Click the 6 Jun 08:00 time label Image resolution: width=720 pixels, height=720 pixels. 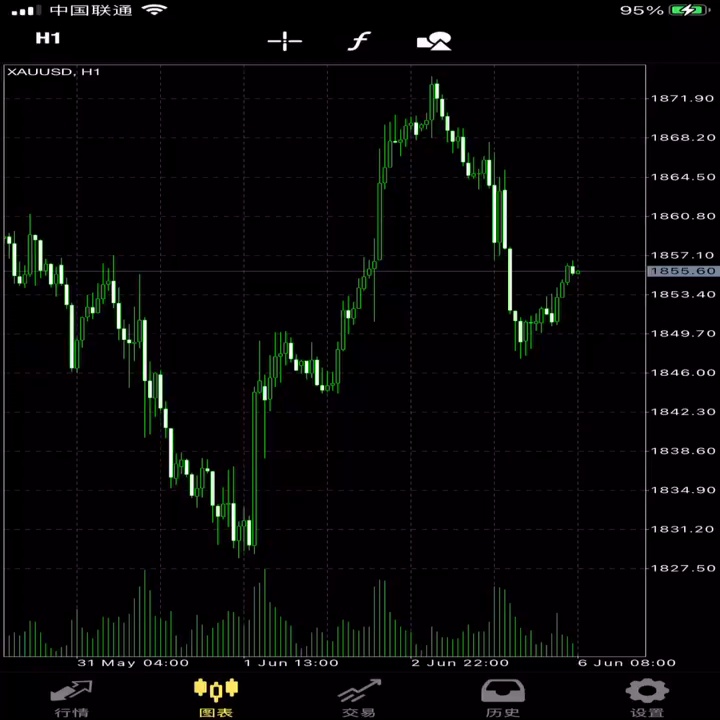click(x=627, y=663)
